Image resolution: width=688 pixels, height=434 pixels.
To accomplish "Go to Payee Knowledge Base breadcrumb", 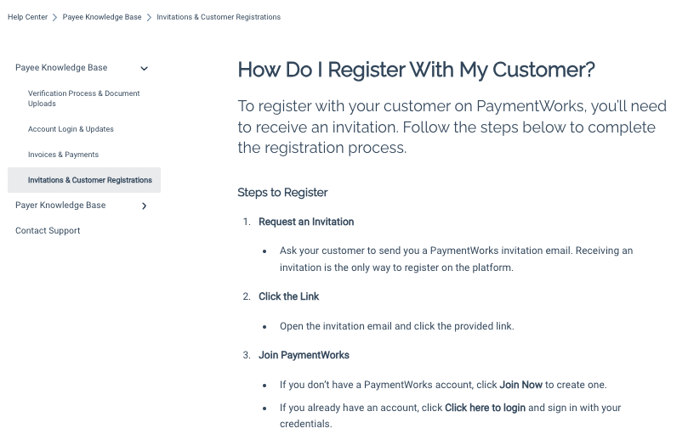I will pos(102,17).
